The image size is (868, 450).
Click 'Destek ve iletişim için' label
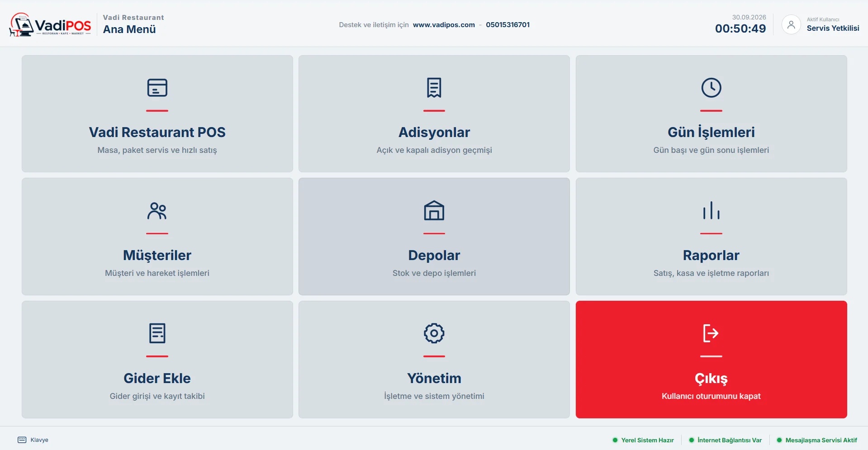[x=374, y=25]
